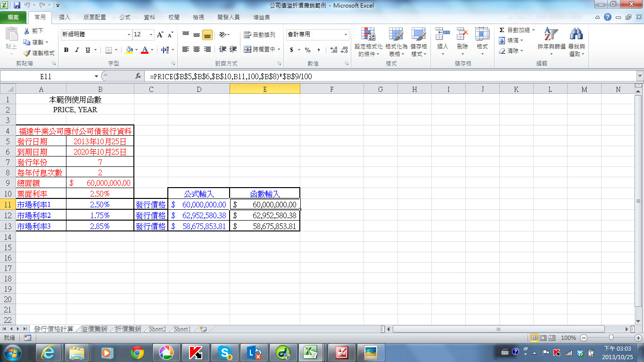This screenshot has height=362, width=644.
Task: Toggle top vertical alignment
Action: click(x=186, y=34)
